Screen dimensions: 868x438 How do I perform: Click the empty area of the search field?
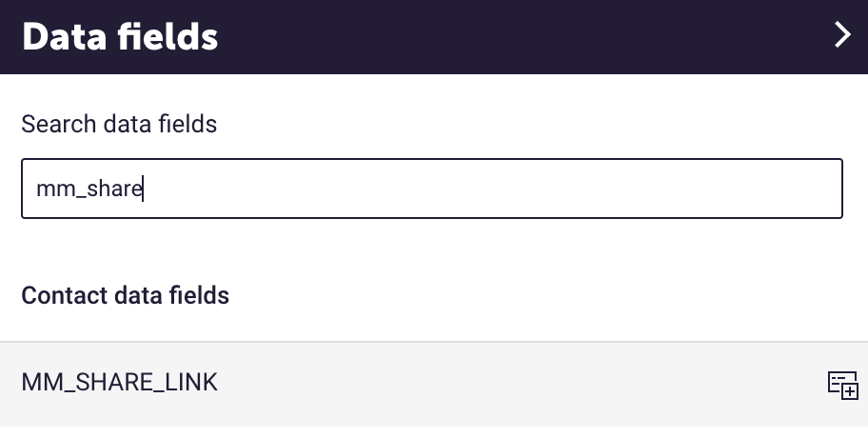coord(493,189)
